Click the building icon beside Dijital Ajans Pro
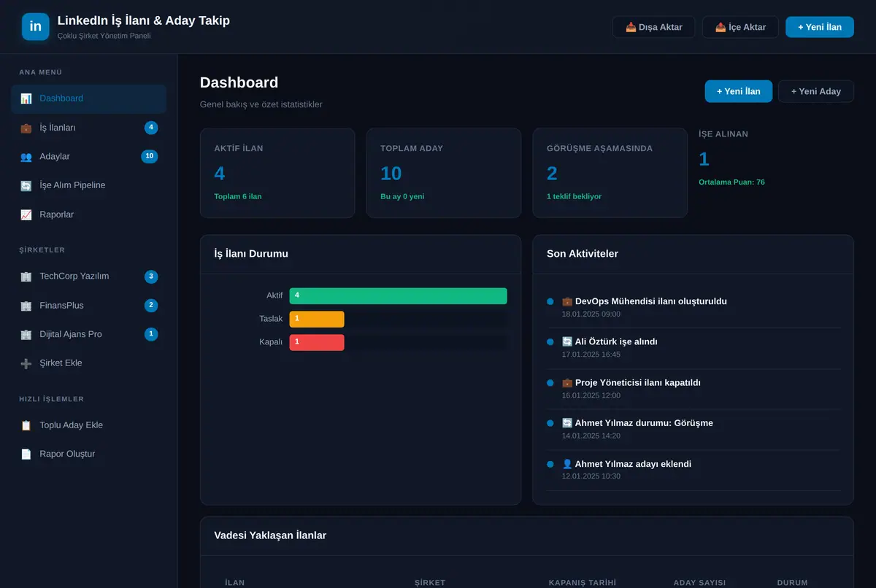 click(26, 334)
